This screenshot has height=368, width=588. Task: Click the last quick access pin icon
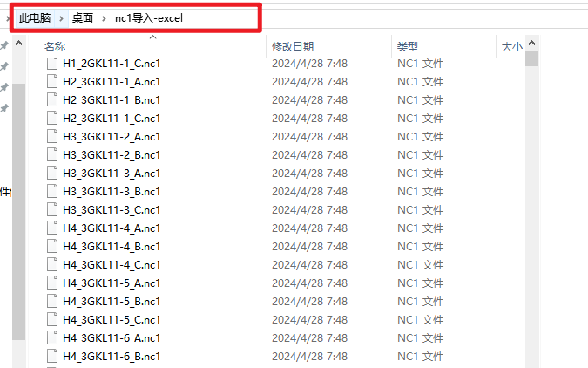(x=4, y=108)
